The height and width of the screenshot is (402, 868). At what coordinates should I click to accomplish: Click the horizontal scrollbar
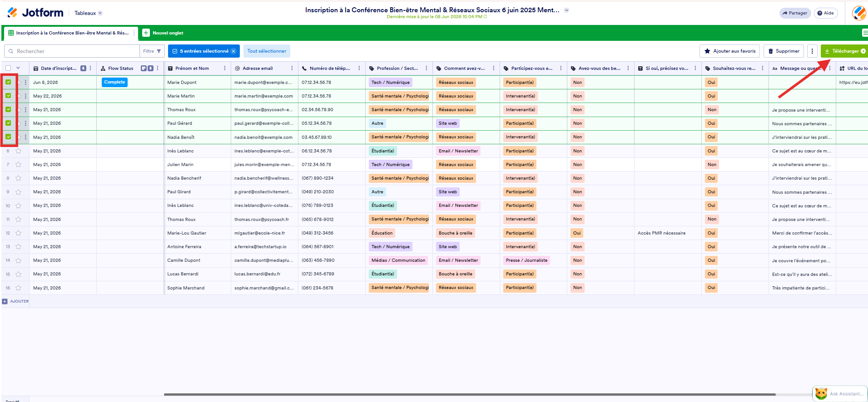point(470,394)
